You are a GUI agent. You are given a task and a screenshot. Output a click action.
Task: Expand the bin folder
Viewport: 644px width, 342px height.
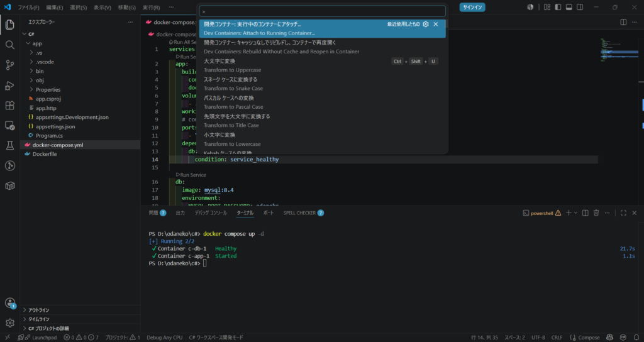31,71
